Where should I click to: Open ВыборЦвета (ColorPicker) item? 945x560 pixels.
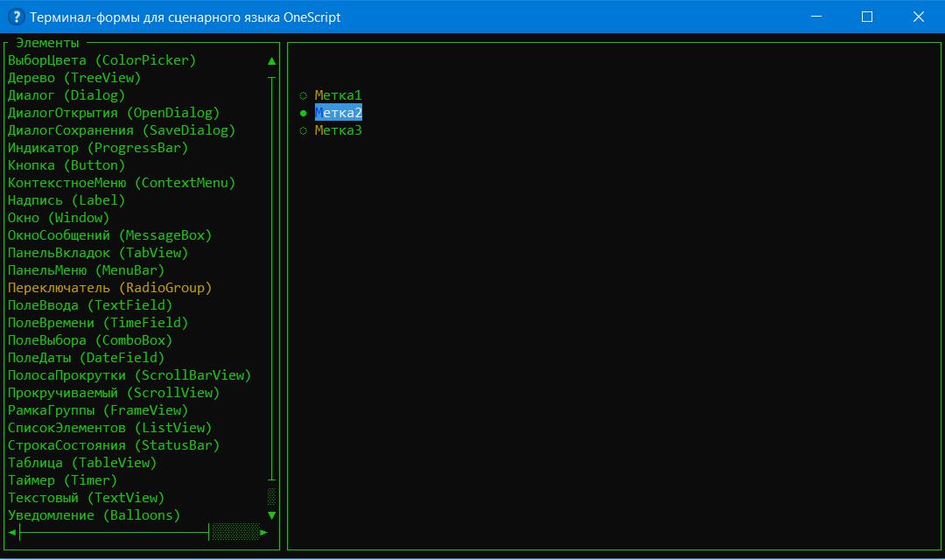[101, 60]
